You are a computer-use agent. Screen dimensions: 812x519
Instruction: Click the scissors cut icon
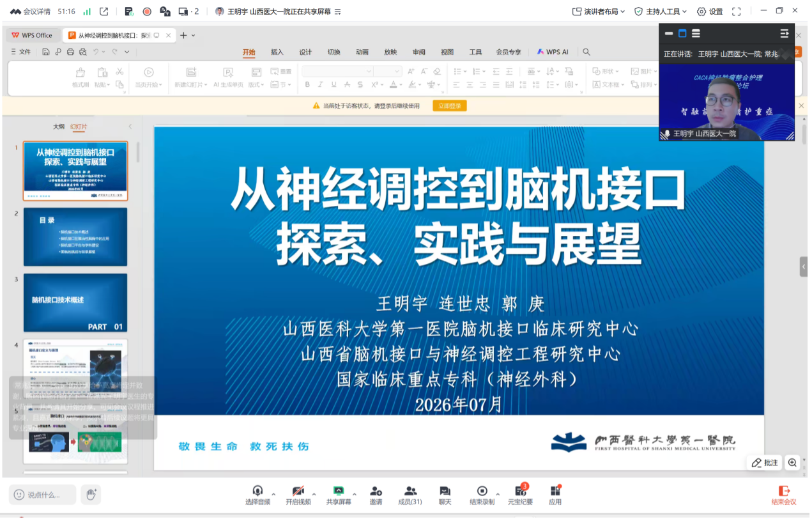click(x=119, y=72)
